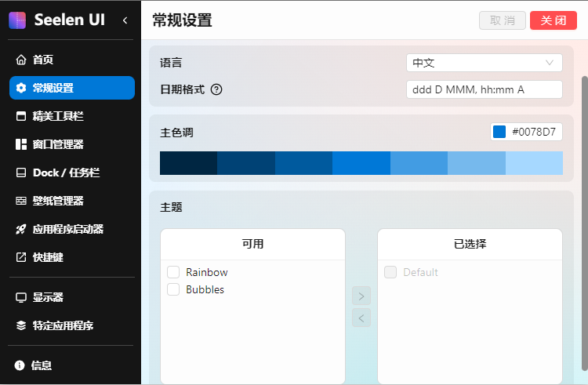Toggle the Default theme checkbox
Viewport: 588px width, 385px height.
(390, 272)
